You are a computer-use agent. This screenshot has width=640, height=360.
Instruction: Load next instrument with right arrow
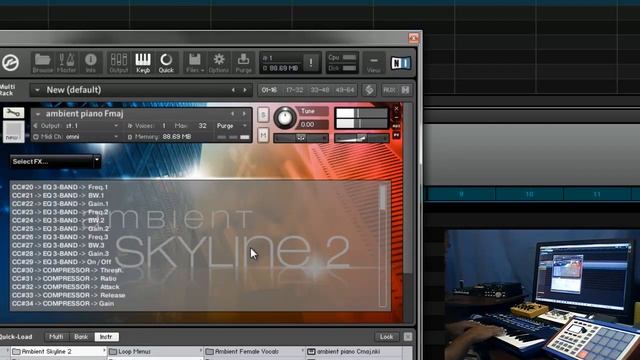tap(244, 114)
